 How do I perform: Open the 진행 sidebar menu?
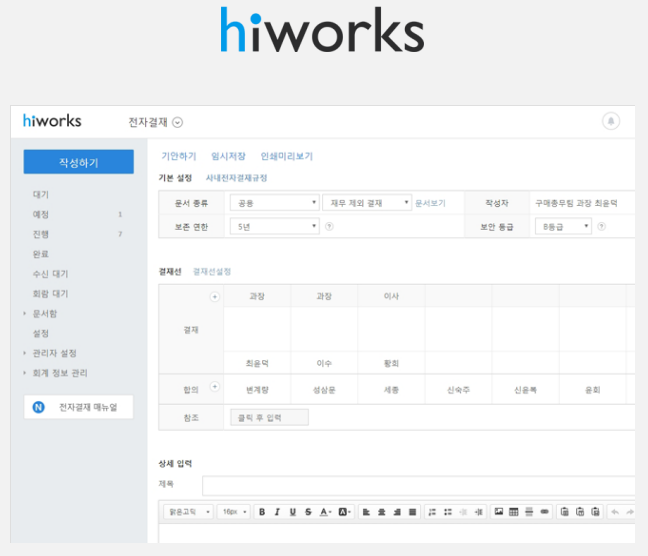[40, 234]
